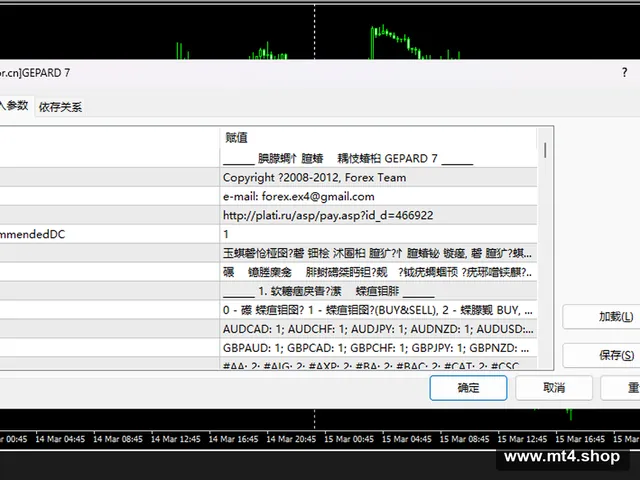Select the GEPARD 7 header value row
Screen dimensions: 640x480
[378, 158]
